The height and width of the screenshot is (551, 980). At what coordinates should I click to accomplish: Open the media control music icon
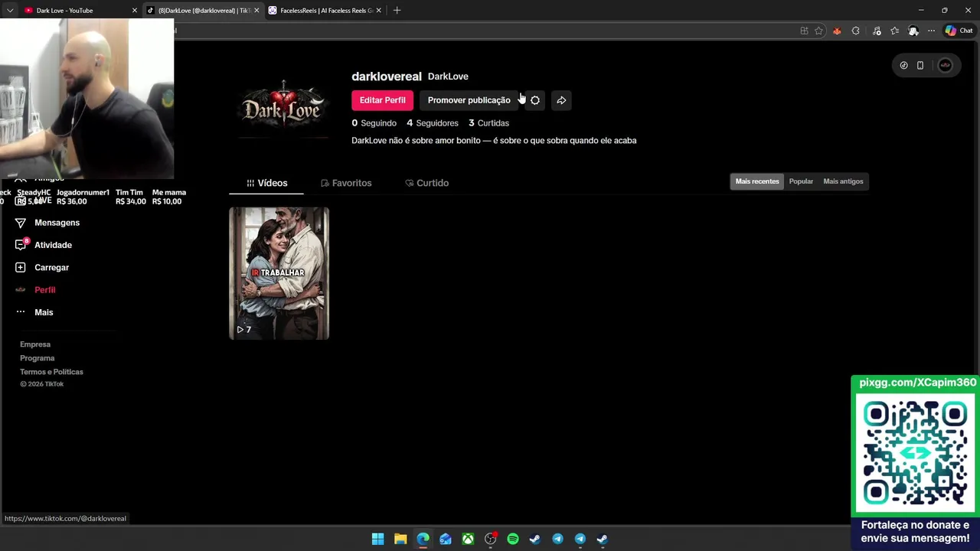tap(877, 31)
